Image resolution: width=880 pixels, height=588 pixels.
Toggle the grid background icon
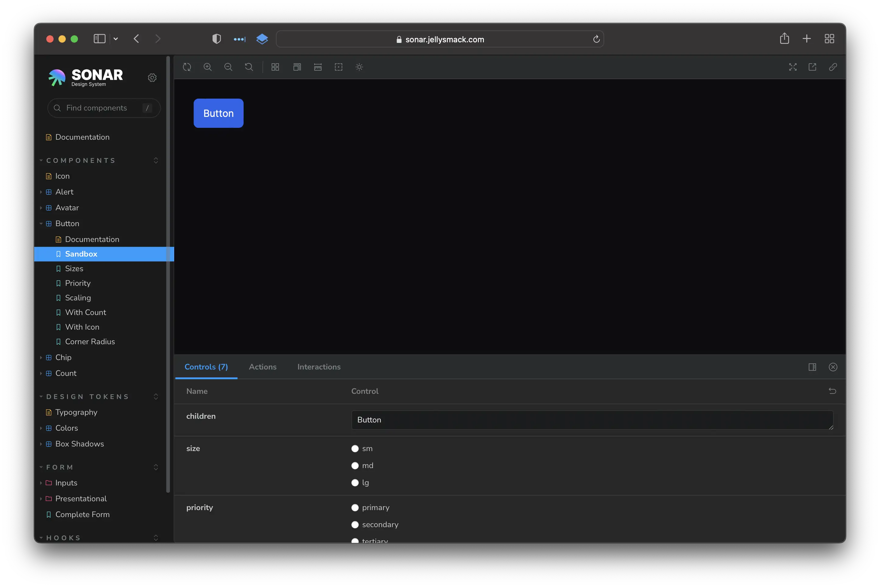point(275,67)
